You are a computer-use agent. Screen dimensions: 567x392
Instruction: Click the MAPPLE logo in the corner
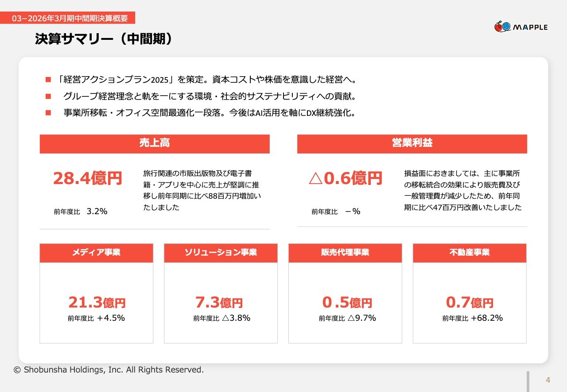[x=520, y=27]
